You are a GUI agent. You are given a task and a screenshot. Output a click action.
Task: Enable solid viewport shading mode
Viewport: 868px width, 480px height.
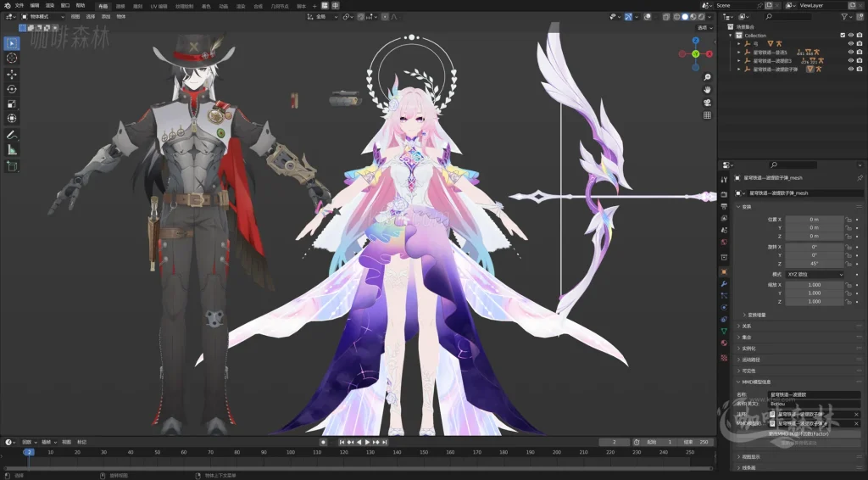[685, 17]
